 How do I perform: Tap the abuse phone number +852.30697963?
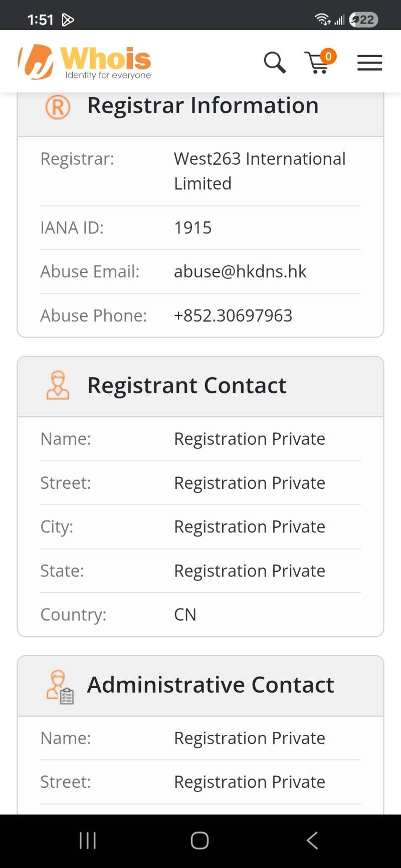(233, 316)
